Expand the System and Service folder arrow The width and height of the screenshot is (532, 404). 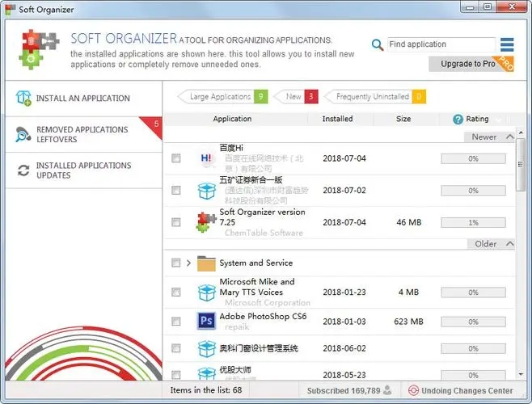[x=188, y=263]
